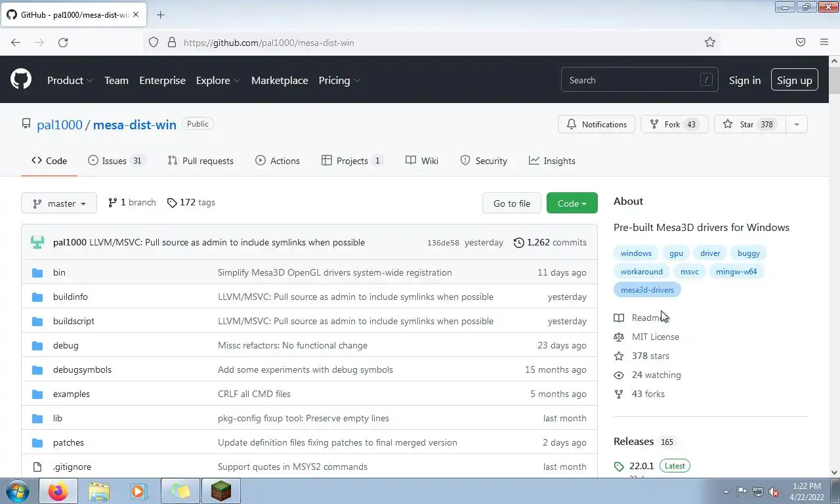Viewport: 840px width, 504px height.
Task: Click the shield tracking protection icon
Action: click(x=154, y=42)
